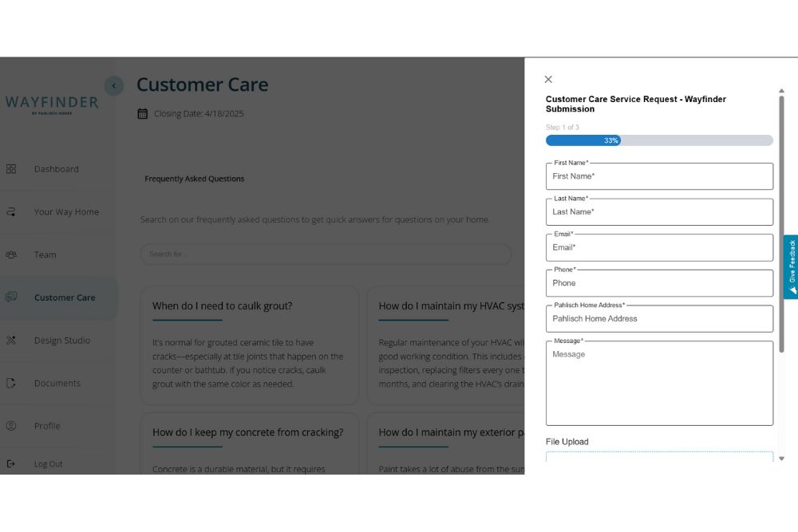Click the Design Studio tools icon

tap(11, 341)
